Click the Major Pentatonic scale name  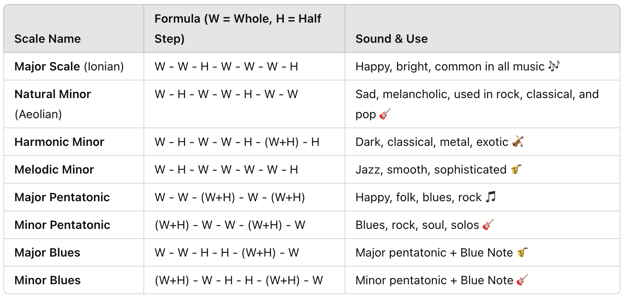coord(62,197)
